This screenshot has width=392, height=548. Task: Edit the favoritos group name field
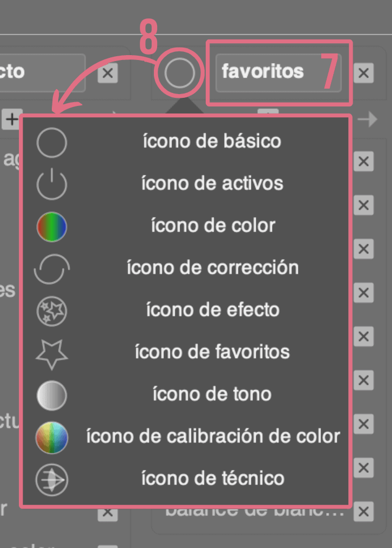pyautogui.click(x=278, y=73)
